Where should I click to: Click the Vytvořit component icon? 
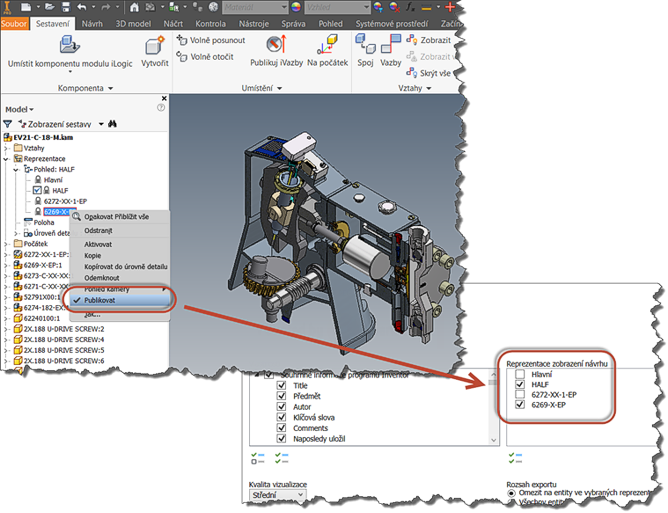click(154, 46)
